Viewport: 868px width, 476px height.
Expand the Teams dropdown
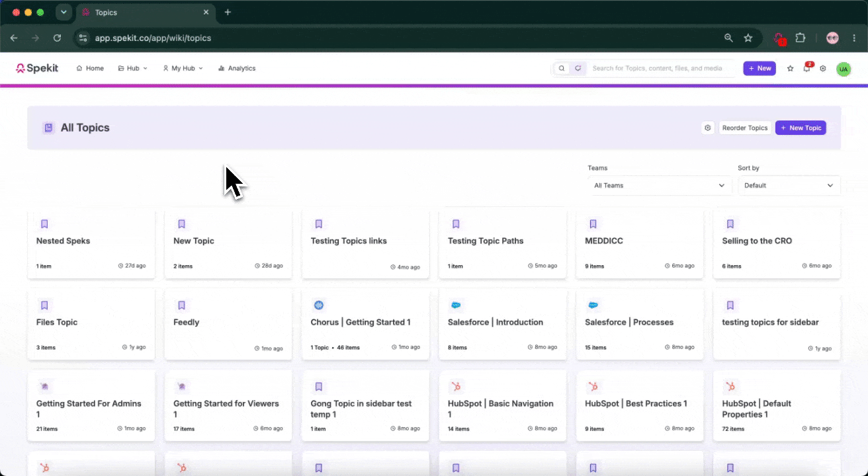(x=660, y=186)
